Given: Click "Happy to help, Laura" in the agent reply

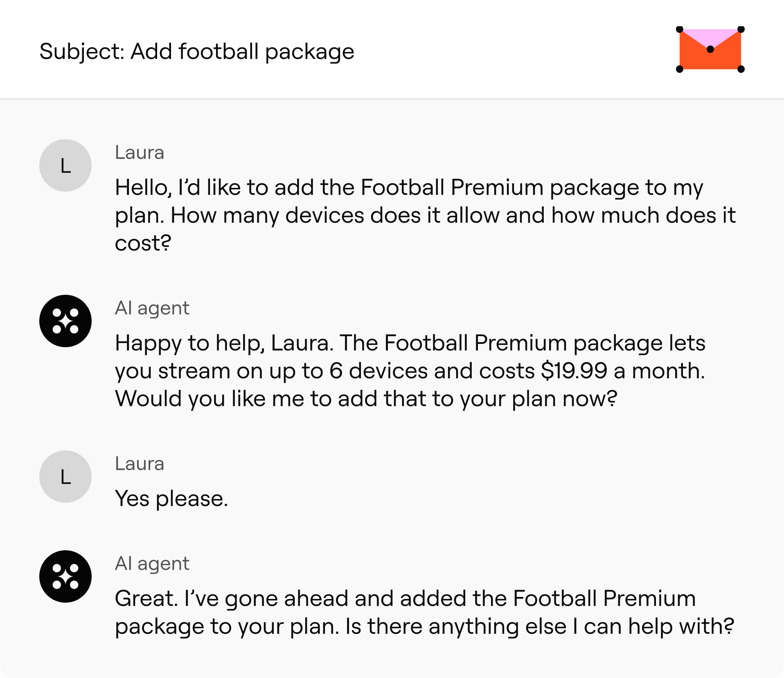Looking at the screenshot, I should coord(223,343).
